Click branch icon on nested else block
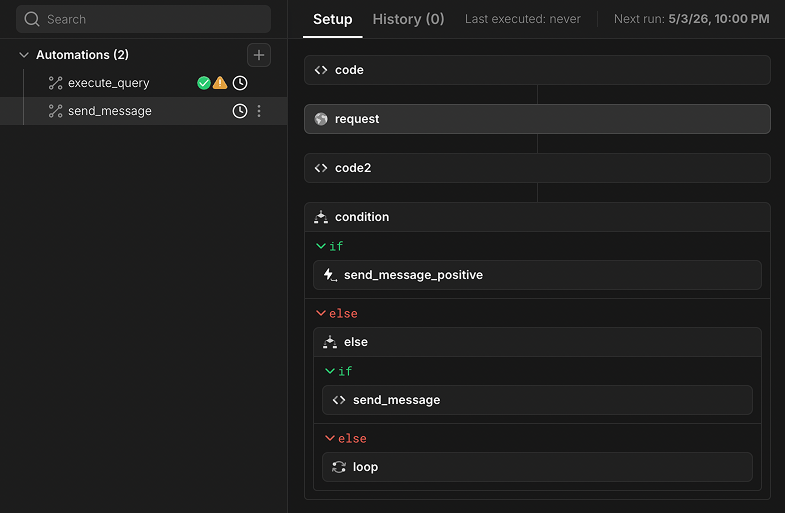The image size is (785, 513). [330, 342]
